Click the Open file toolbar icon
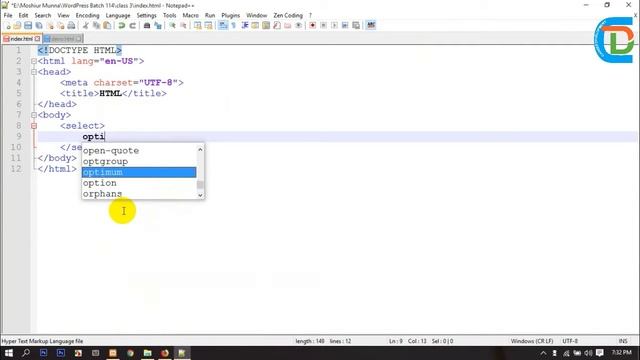Screen dimensions: 640x360 point(18,25)
